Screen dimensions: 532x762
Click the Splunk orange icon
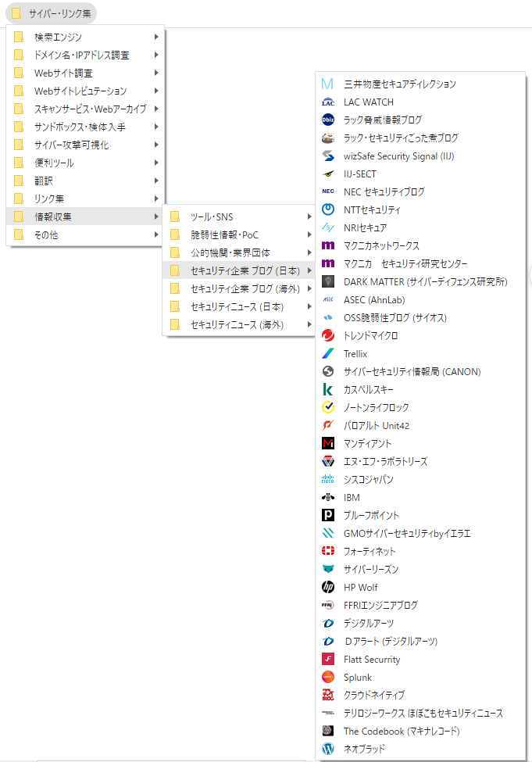tap(328, 678)
